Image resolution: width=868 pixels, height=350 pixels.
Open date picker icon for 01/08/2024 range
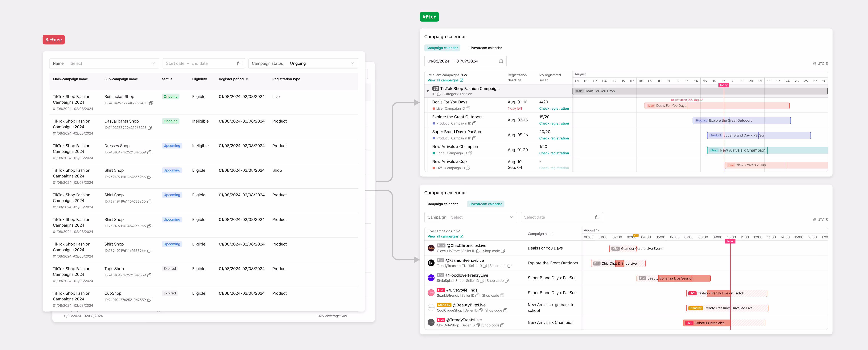pyautogui.click(x=501, y=61)
